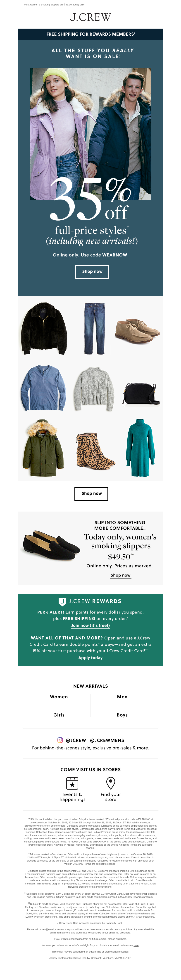Image resolution: width=181 pixels, height=980 pixels.
Task: Click Shop now in the 35% off banner
Action: point(92,272)
